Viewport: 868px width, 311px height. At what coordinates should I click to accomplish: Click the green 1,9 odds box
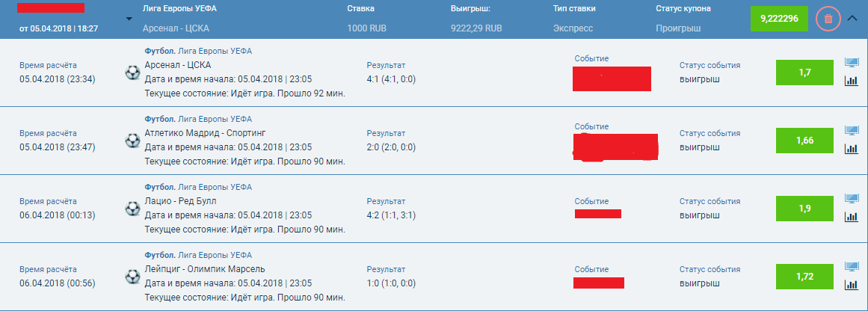tap(804, 208)
